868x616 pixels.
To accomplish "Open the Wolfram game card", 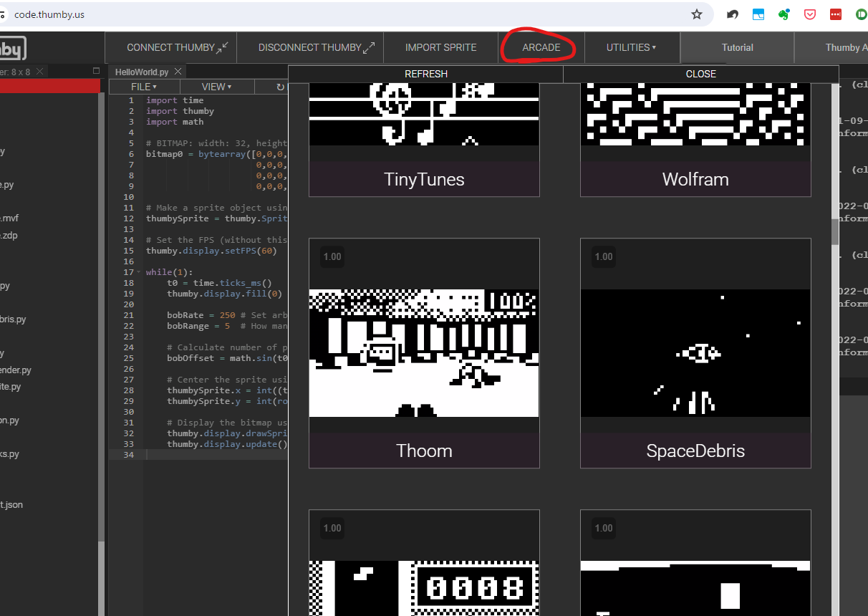I will pos(695,140).
